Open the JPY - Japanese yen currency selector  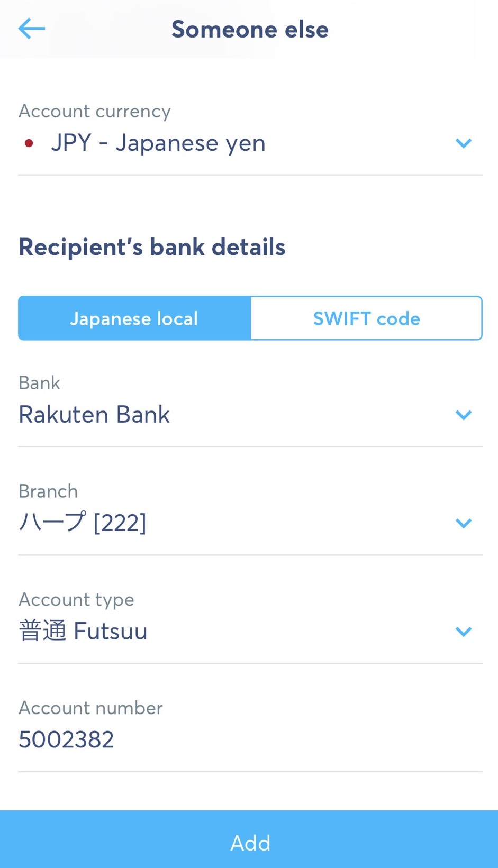[x=159, y=143]
